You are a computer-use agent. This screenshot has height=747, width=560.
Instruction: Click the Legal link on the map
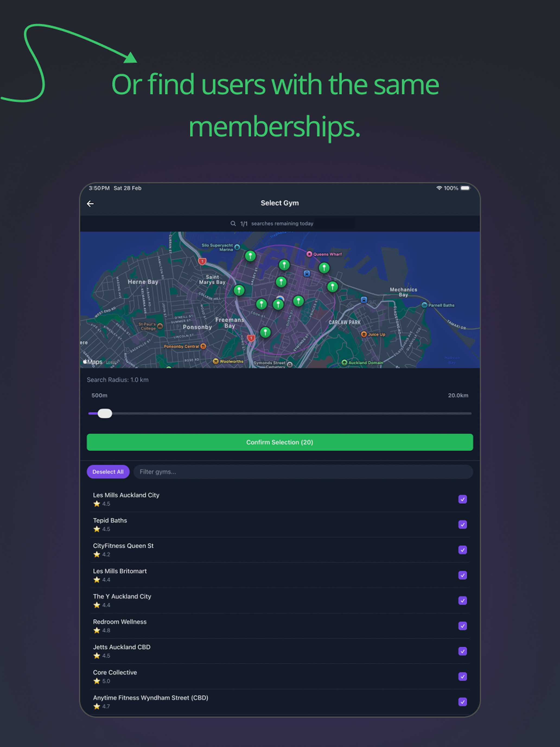tap(112, 362)
